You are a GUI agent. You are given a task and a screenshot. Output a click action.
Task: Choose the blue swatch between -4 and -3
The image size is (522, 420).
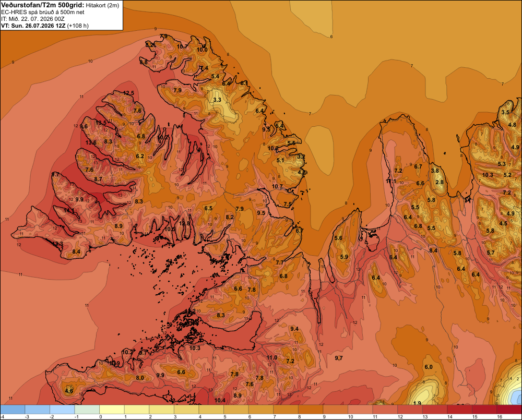pyautogui.click(x=13, y=410)
